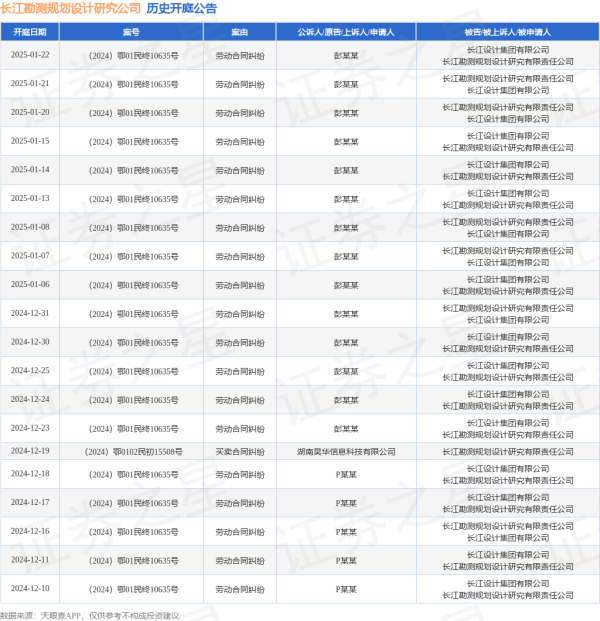
Task: Click 劳动合同纠纷 in the 2025-01-21 row
Action: pyautogui.click(x=240, y=84)
